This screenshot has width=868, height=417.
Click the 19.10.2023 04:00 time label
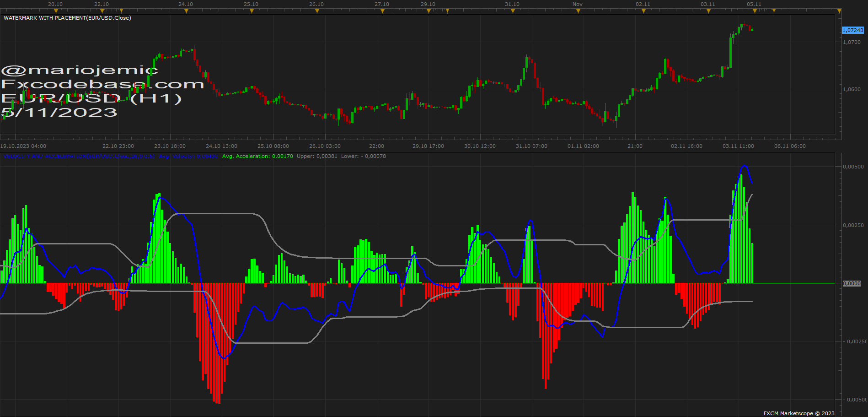(23, 146)
